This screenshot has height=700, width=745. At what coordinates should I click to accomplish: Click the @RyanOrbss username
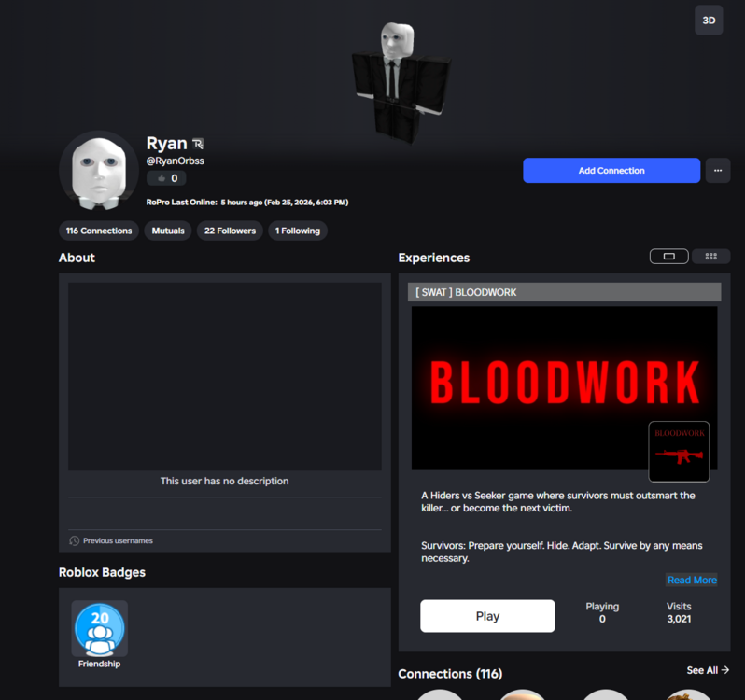click(176, 161)
